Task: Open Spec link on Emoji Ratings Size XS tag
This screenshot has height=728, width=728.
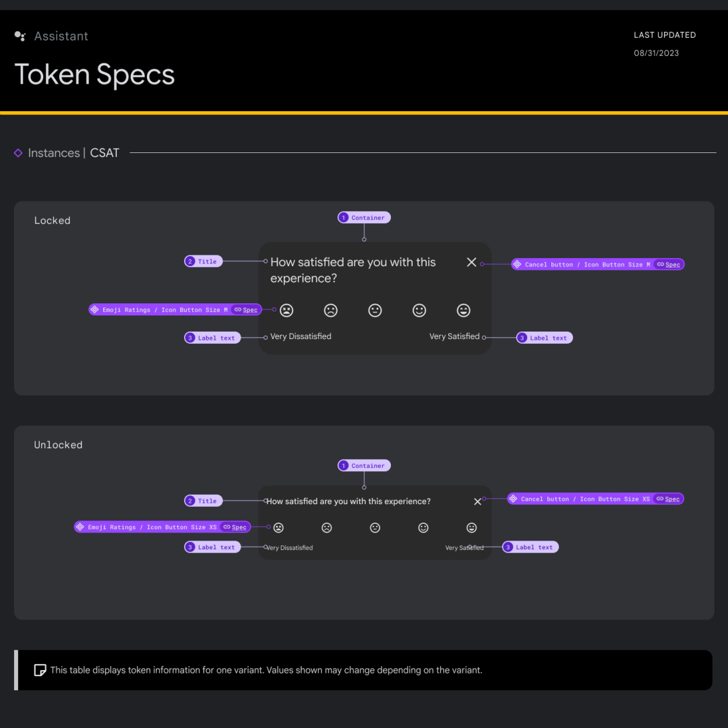Action: (235, 527)
